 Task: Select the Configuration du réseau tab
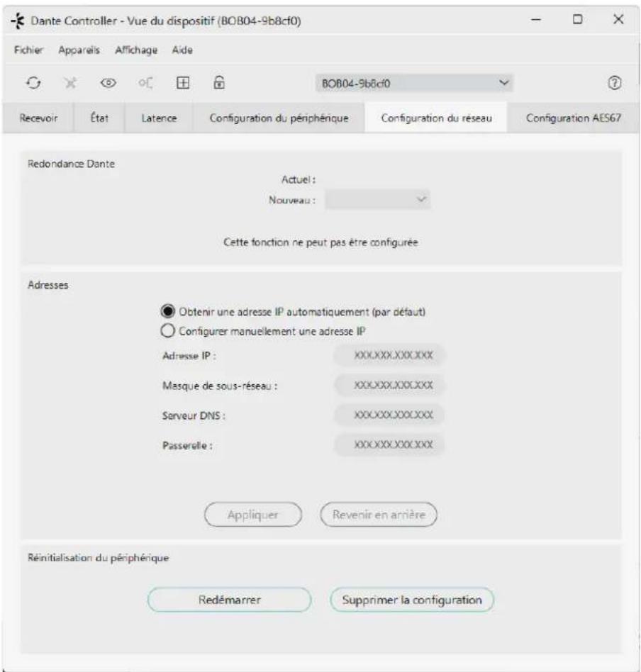(x=436, y=118)
